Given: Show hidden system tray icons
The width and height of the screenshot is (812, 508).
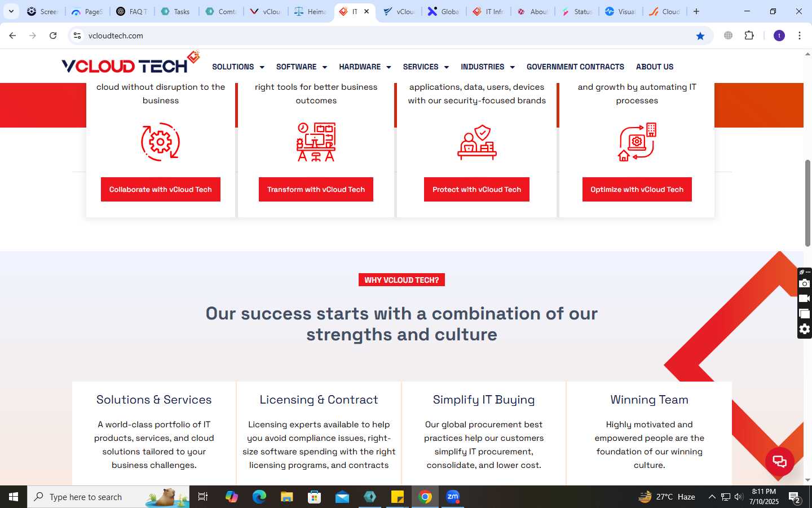Looking at the screenshot, I should [712, 497].
